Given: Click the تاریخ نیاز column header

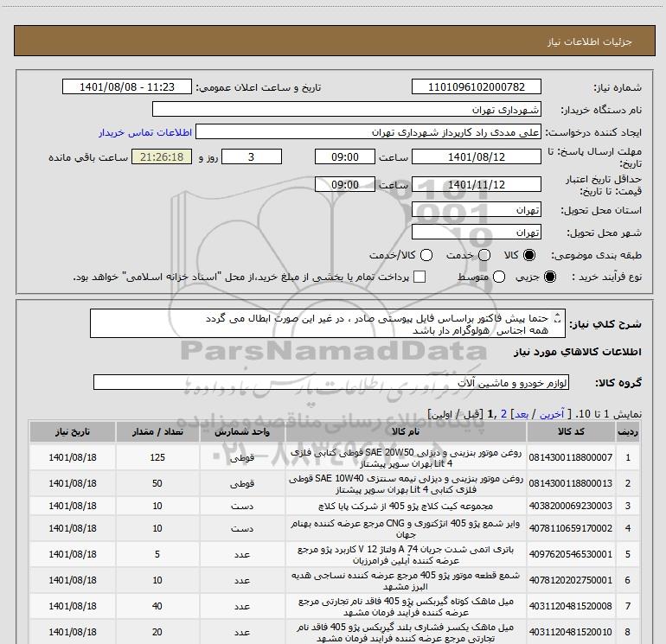Looking at the screenshot, I should tap(73, 431).
